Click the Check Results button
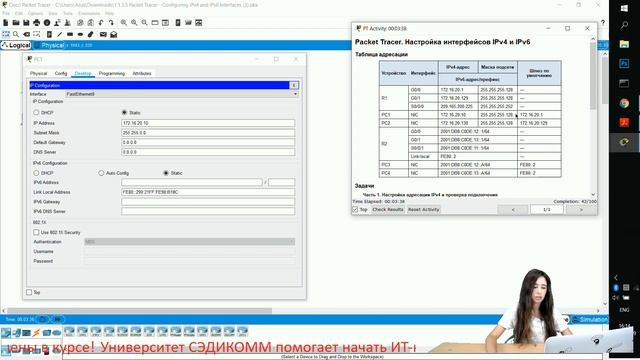640x360 pixels. 388,209
